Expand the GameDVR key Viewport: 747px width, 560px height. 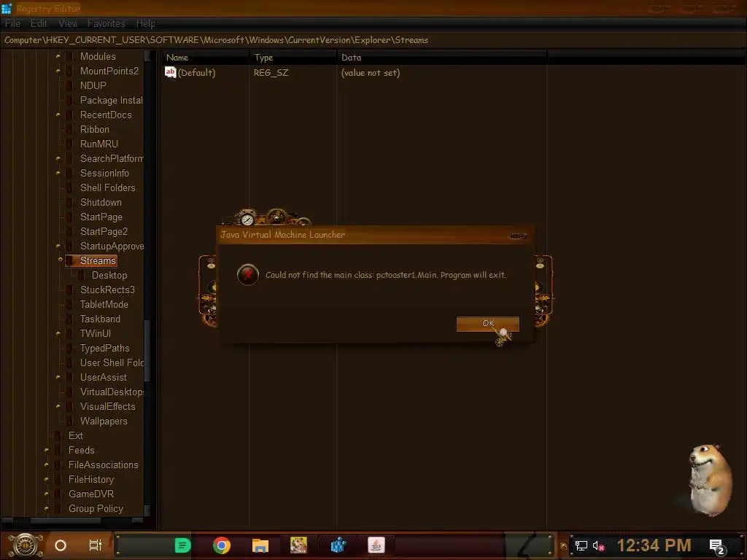47,494
